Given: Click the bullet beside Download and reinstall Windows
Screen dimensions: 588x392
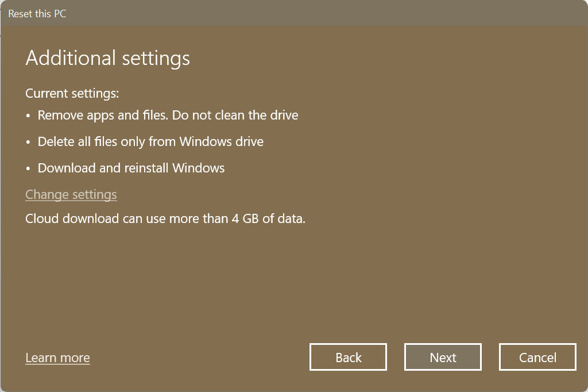Looking at the screenshot, I should pos(28,168).
